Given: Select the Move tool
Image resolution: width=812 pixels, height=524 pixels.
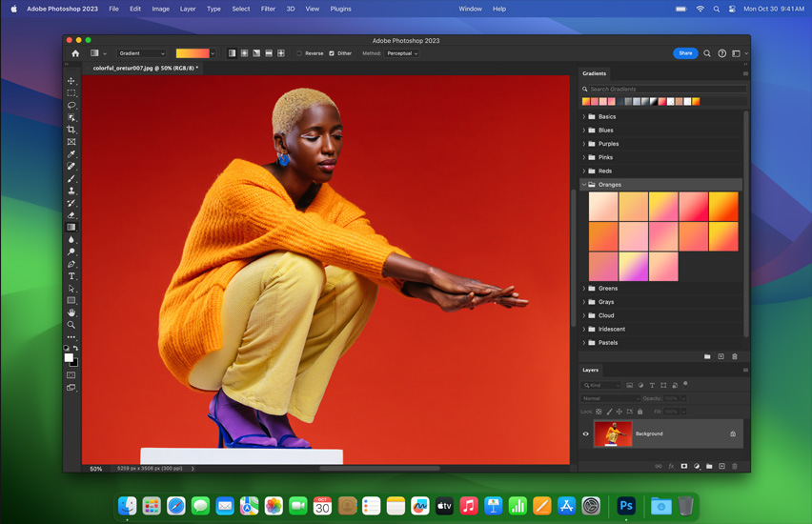Looking at the screenshot, I should tap(71, 81).
